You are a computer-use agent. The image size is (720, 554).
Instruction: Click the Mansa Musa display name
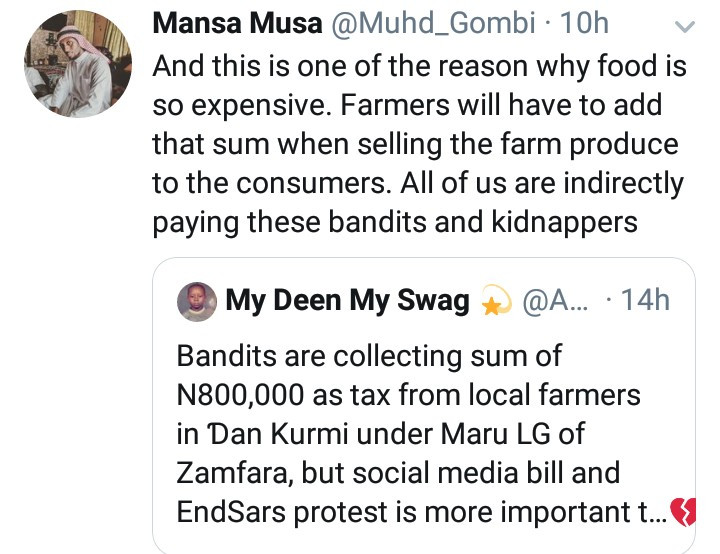point(237,24)
